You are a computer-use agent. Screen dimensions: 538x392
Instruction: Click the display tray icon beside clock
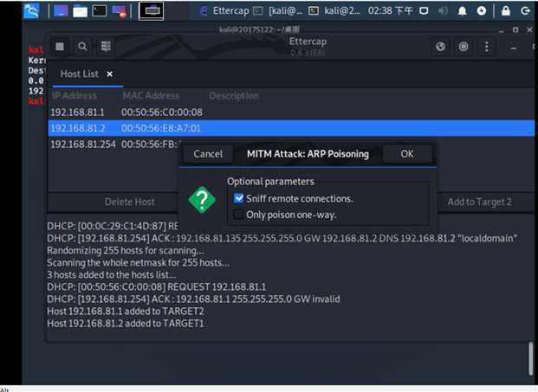coord(425,11)
